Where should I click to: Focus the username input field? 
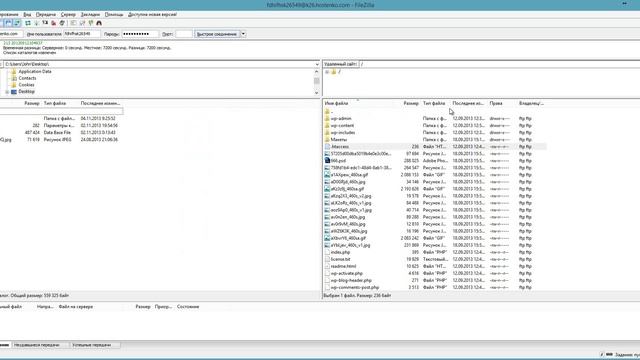[x=82, y=34]
